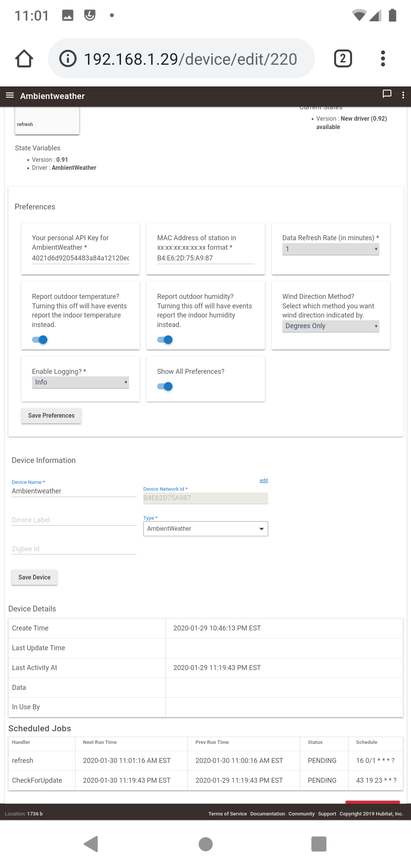
Task: View site info icon in address bar
Action: [x=68, y=59]
